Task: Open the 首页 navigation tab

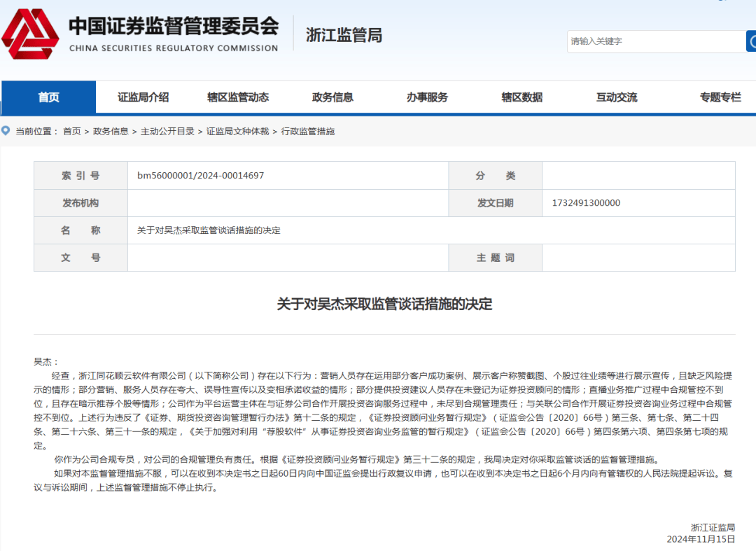Action: [49, 97]
